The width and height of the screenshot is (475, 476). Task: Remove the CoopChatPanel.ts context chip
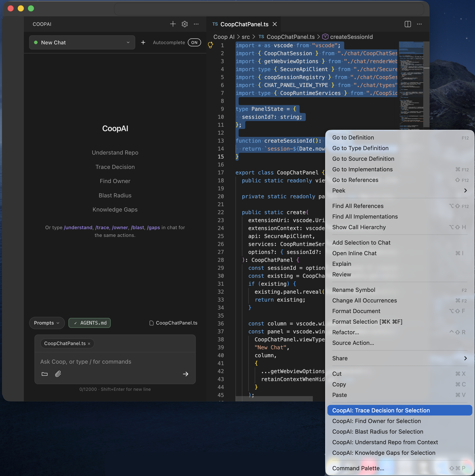click(x=89, y=344)
